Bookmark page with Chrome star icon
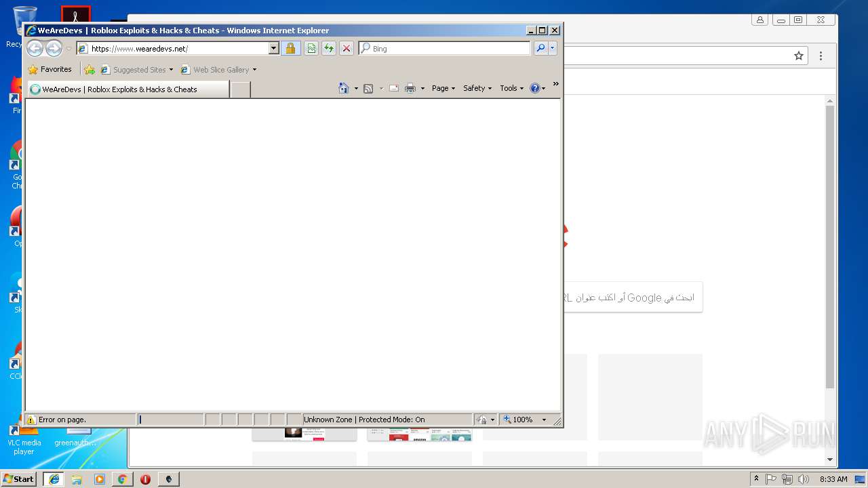 [799, 56]
